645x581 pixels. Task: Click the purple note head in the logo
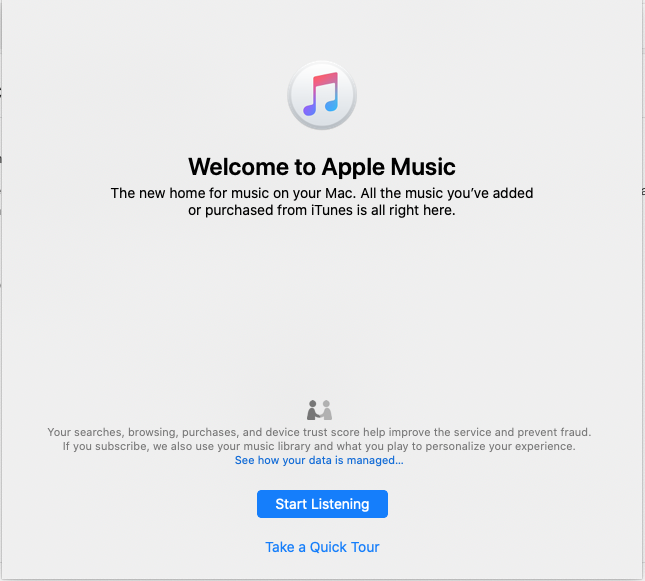point(310,109)
